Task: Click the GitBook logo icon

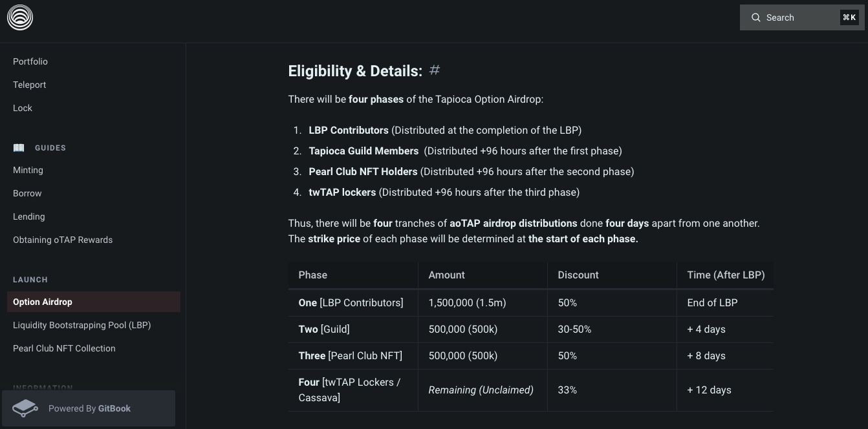Action: [25, 408]
